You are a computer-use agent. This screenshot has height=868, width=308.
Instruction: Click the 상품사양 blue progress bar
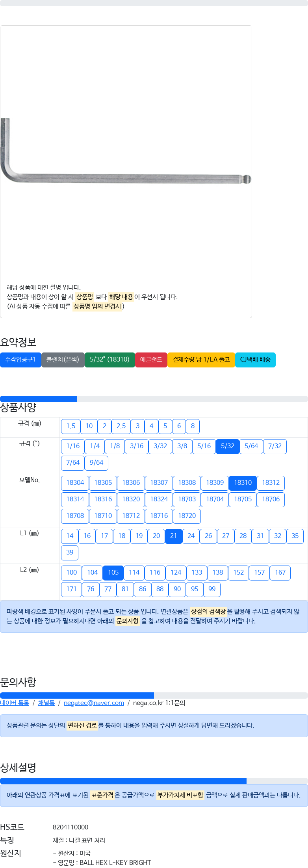[39, 399]
